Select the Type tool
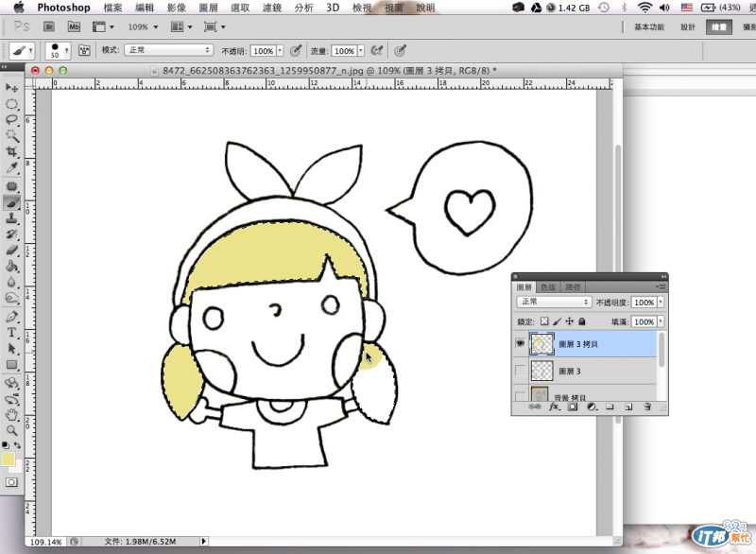 [12, 333]
